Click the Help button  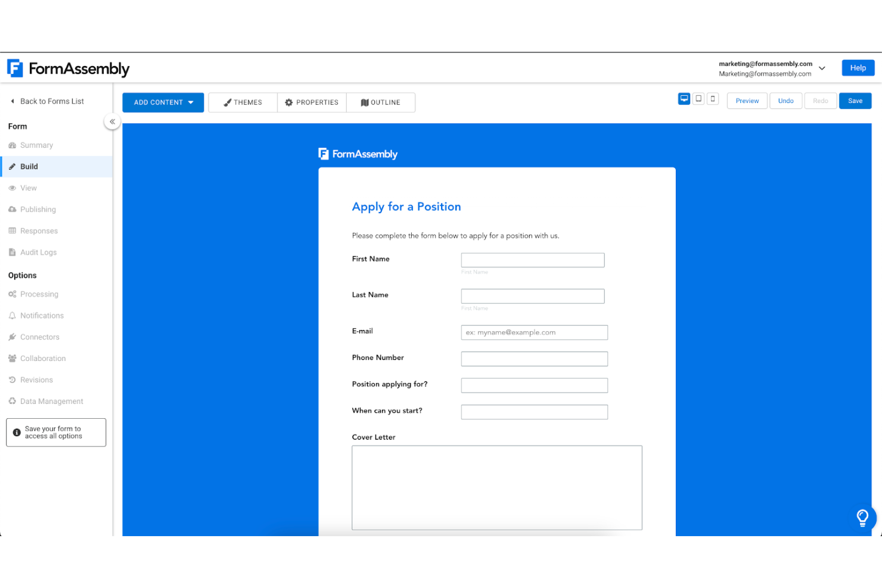pos(858,68)
